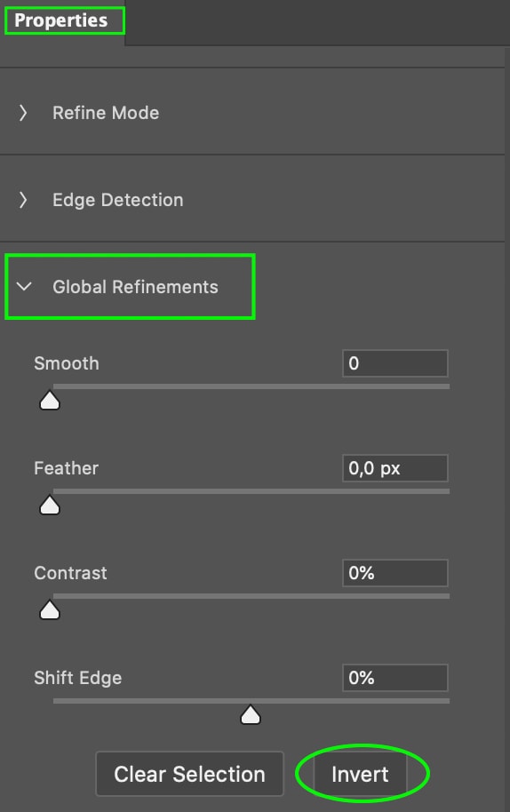Click the Feather slider handle
This screenshot has width=510, height=812.
(50, 506)
